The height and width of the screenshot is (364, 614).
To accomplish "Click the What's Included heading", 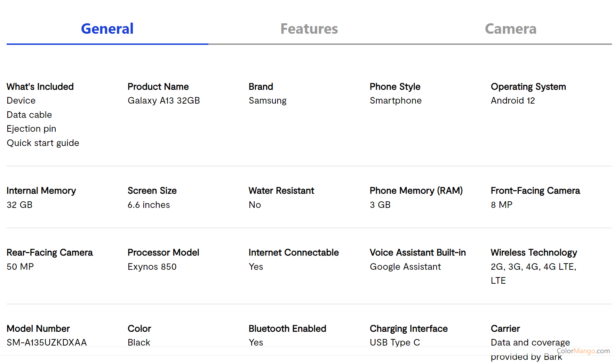I will [x=40, y=87].
